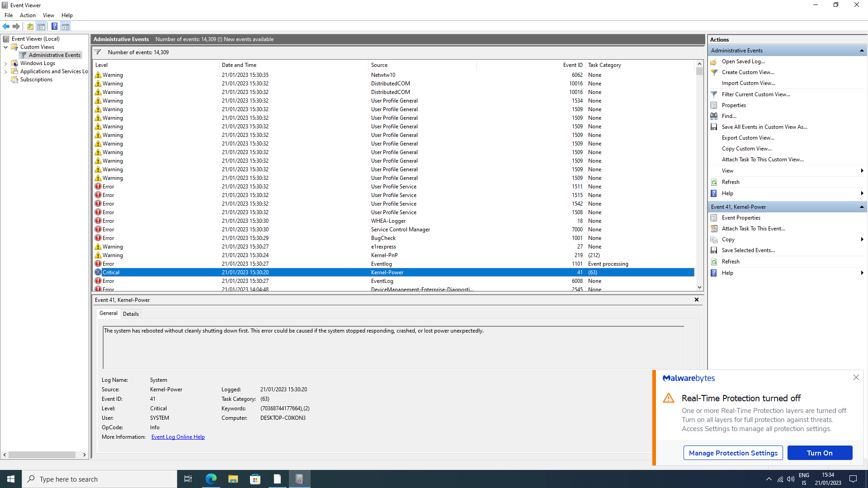868x488 pixels.
Task: Open Help using the toolbar question mark icon
Action: coord(54,26)
